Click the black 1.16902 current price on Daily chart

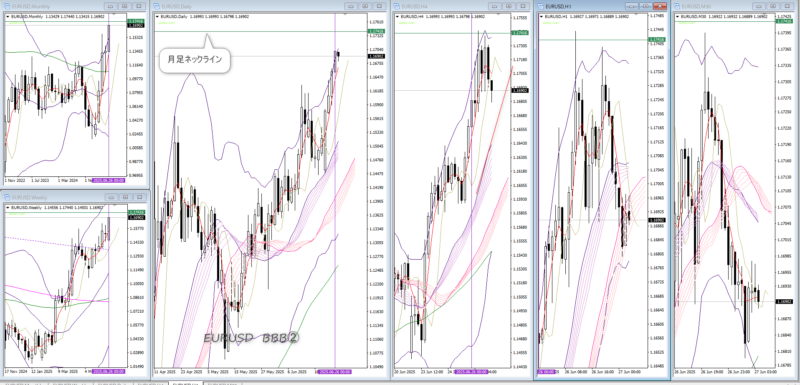pyautogui.click(x=376, y=56)
